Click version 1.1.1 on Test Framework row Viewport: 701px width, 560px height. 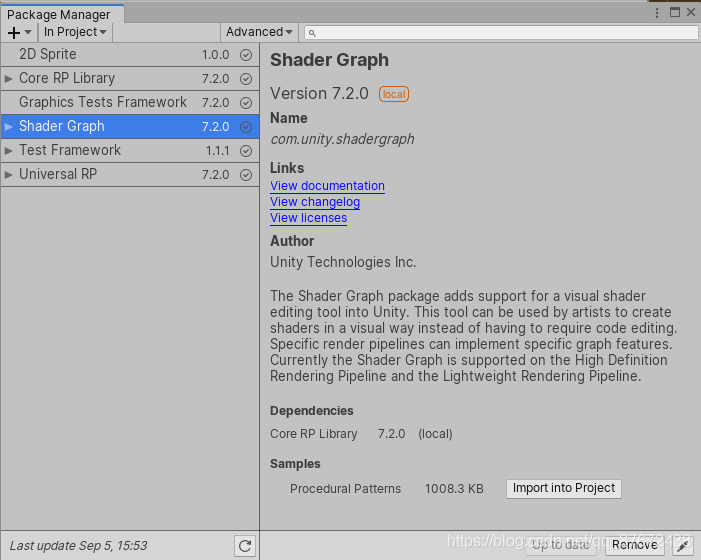pos(217,151)
